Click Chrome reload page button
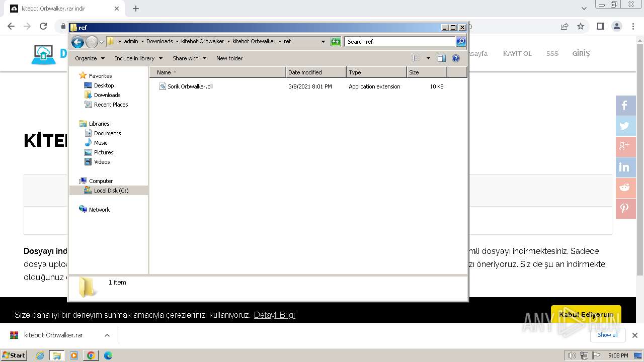 coord(43,26)
